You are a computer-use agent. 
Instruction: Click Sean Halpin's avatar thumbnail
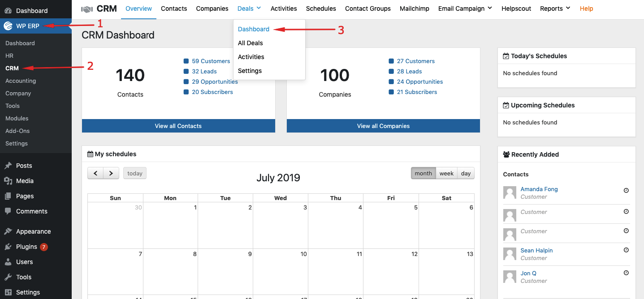510,254
